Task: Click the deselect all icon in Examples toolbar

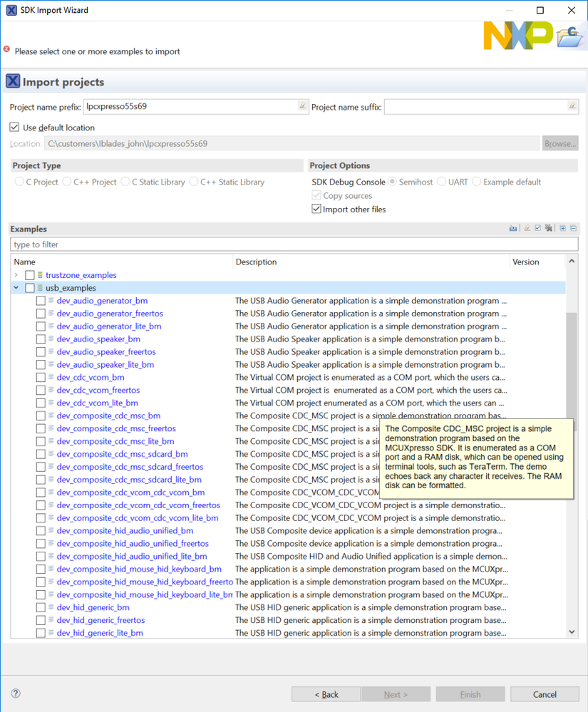Action: 549,228
